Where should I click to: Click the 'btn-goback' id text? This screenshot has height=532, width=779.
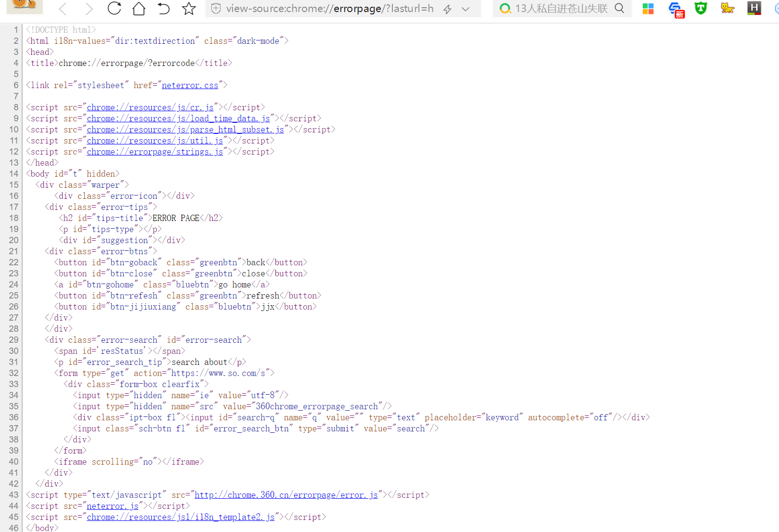[134, 262]
